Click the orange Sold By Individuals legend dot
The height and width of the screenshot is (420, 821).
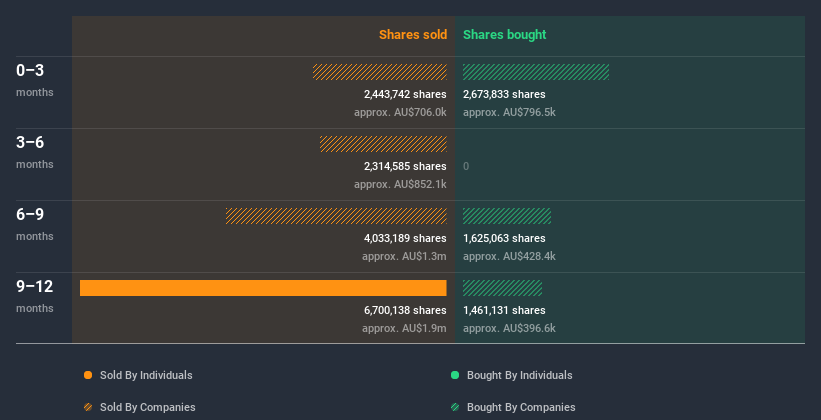(88, 375)
